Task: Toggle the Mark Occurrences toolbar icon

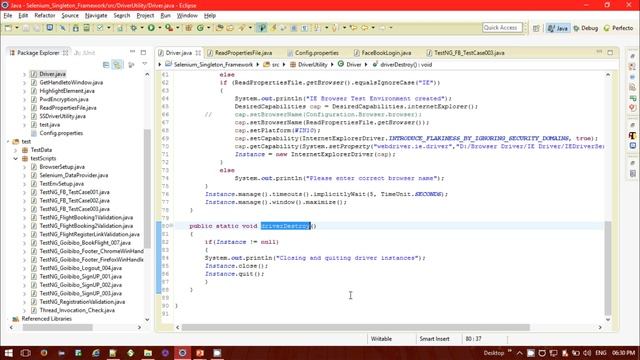Action: [x=262, y=28]
